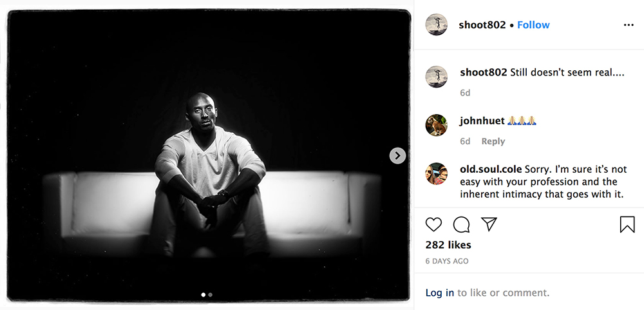Follow the shoot802 account

[x=533, y=25]
